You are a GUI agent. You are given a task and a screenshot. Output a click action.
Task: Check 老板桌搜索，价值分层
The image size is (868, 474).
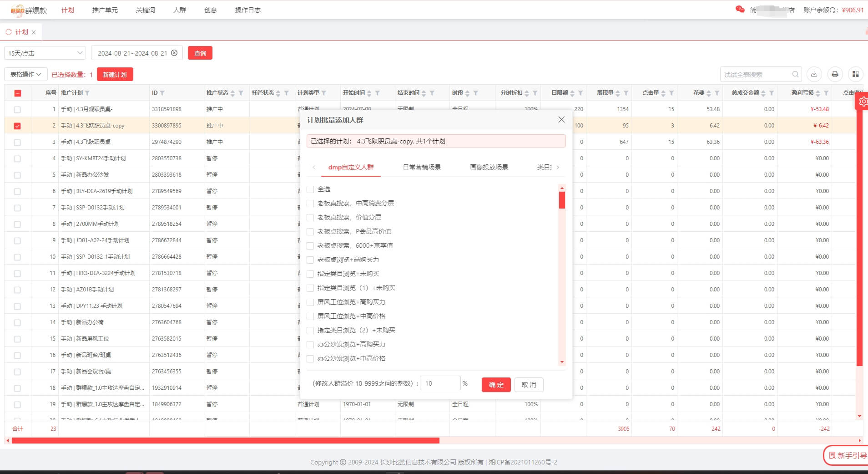coord(310,217)
